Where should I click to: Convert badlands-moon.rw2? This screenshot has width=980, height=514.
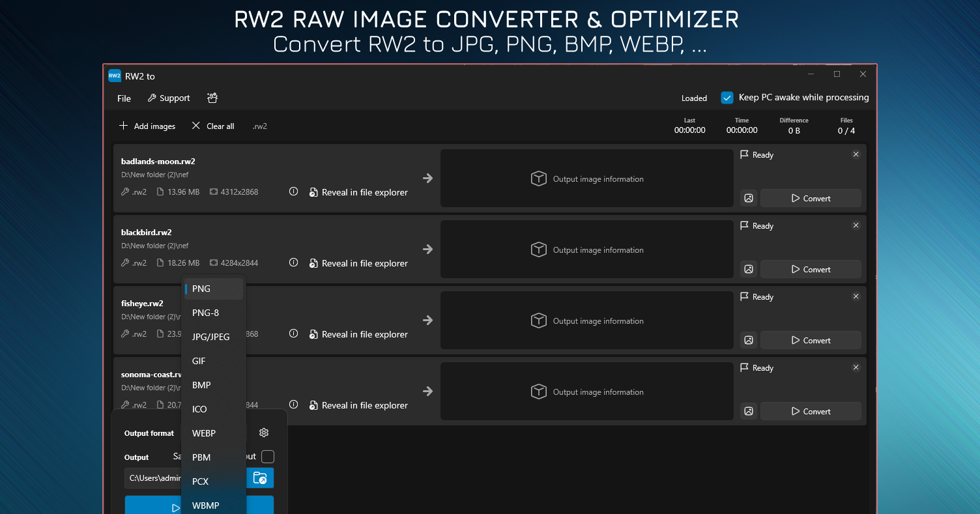[811, 198]
